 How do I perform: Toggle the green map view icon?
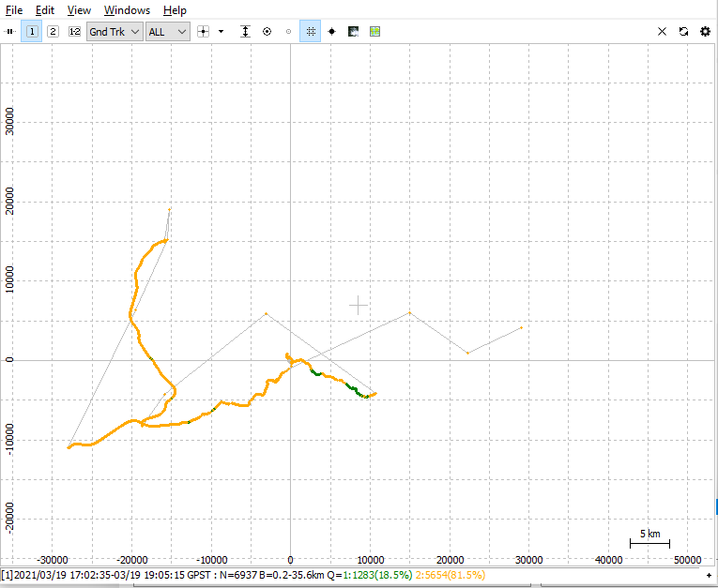(375, 32)
